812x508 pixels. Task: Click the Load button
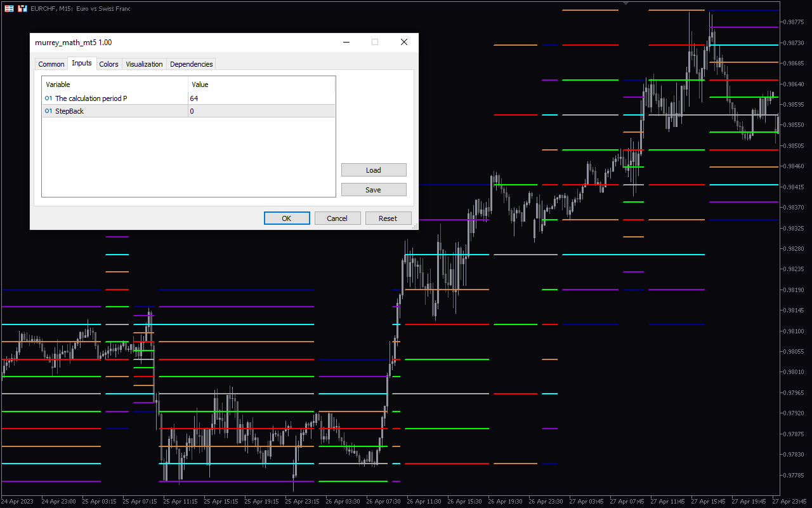click(x=374, y=170)
